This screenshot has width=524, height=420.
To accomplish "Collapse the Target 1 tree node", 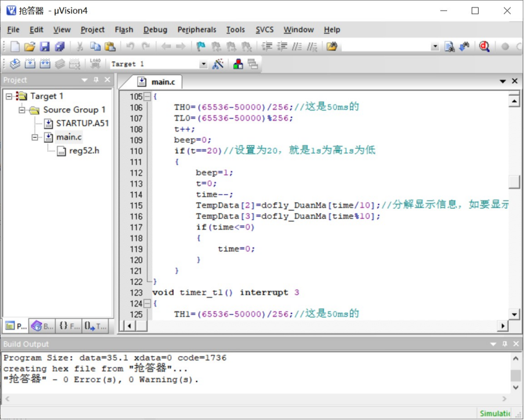I will (x=9, y=96).
